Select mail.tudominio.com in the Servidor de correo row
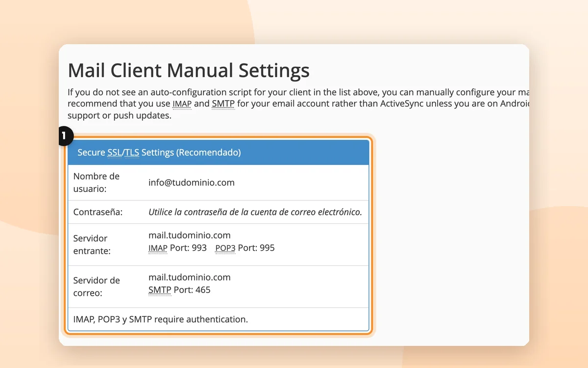Image resolution: width=588 pixels, height=368 pixels. coord(190,277)
